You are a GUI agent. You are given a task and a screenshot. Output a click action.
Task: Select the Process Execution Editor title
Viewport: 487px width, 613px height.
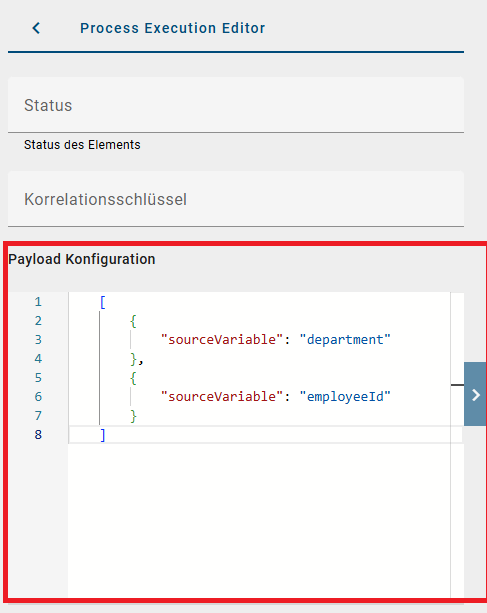click(172, 28)
